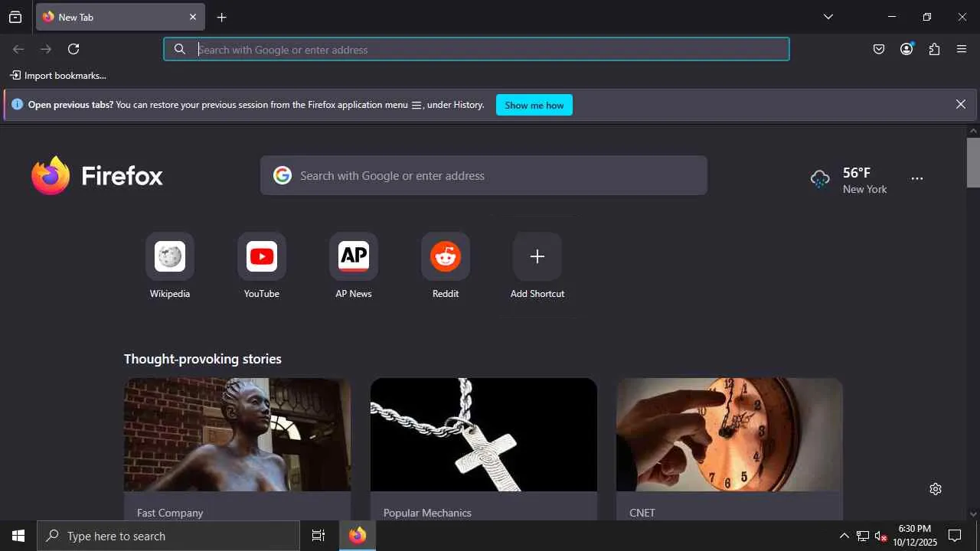Click the 56°F New York weather
Screen dimensions: 980x551
tap(849, 180)
